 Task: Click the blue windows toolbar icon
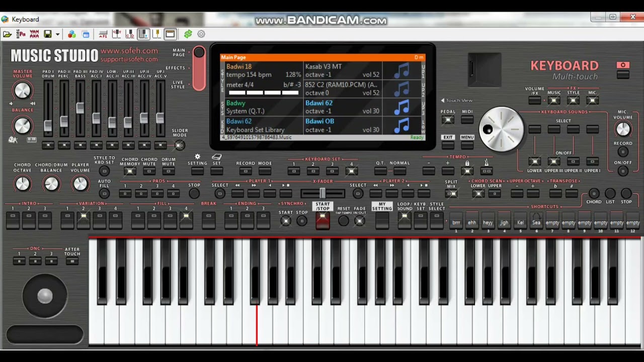pyautogui.click(x=86, y=34)
